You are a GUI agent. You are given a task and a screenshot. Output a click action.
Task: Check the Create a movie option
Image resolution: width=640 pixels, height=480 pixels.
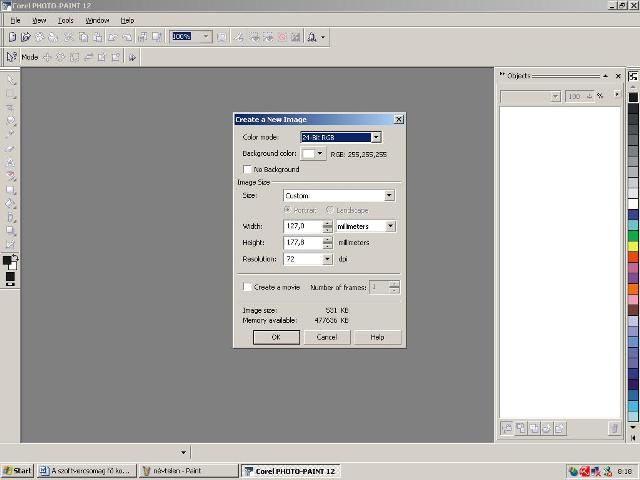(247, 287)
